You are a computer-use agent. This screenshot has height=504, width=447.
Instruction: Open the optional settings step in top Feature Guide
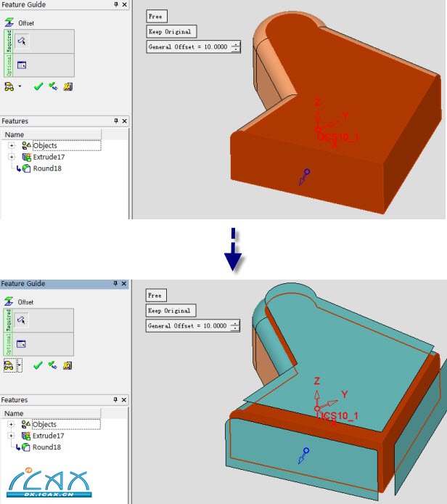pyautogui.click(x=22, y=65)
